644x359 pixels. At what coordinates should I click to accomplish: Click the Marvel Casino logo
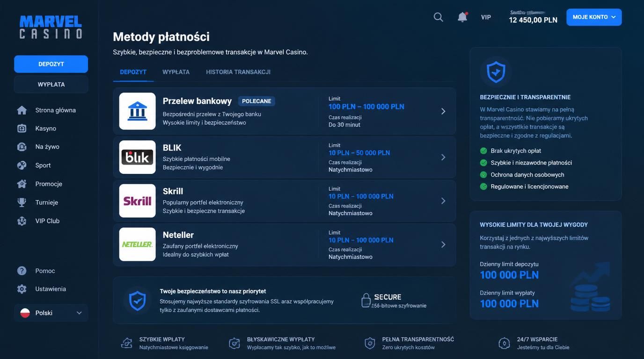(51, 27)
